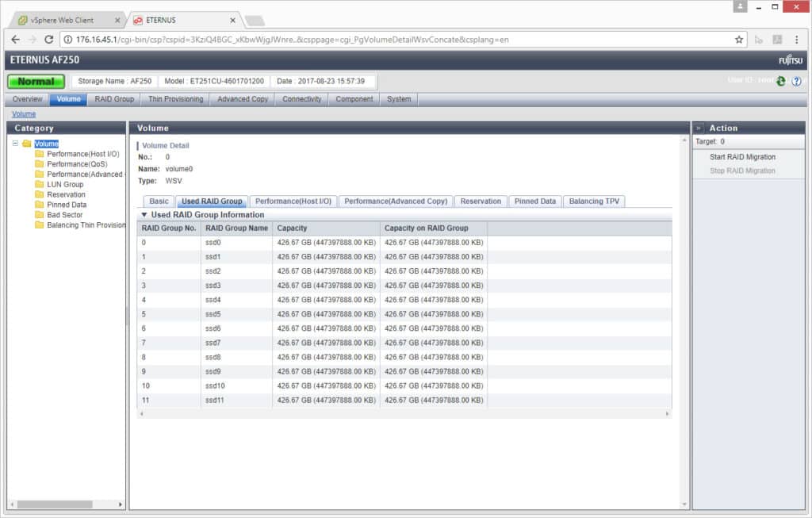Switch to the Basic detail tab
This screenshot has height=518, width=812.
(159, 201)
